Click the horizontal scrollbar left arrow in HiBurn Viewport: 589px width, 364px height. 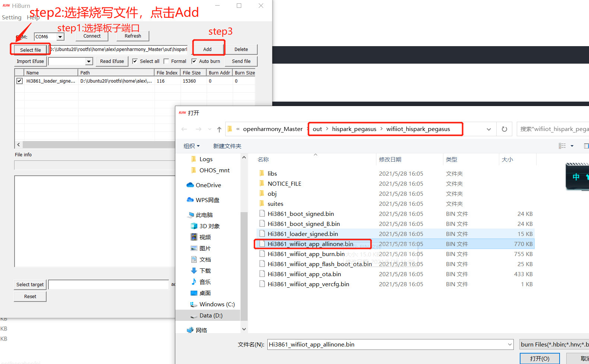[19, 144]
